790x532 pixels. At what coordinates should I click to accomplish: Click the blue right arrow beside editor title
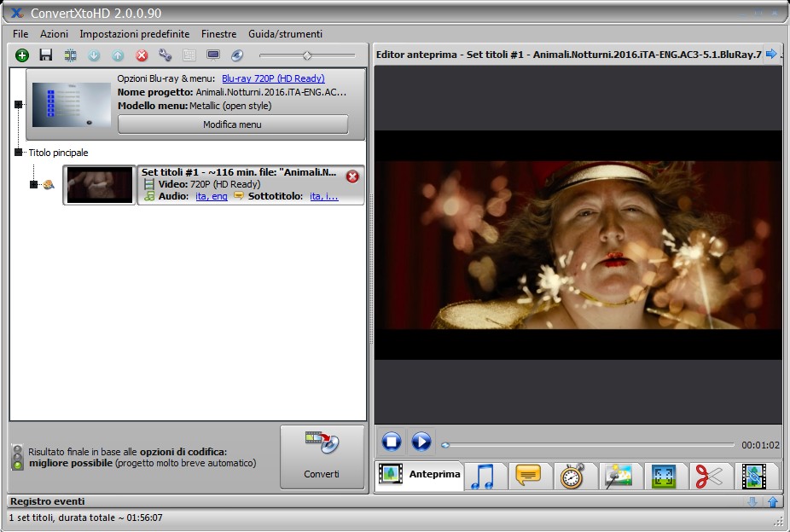coord(771,54)
